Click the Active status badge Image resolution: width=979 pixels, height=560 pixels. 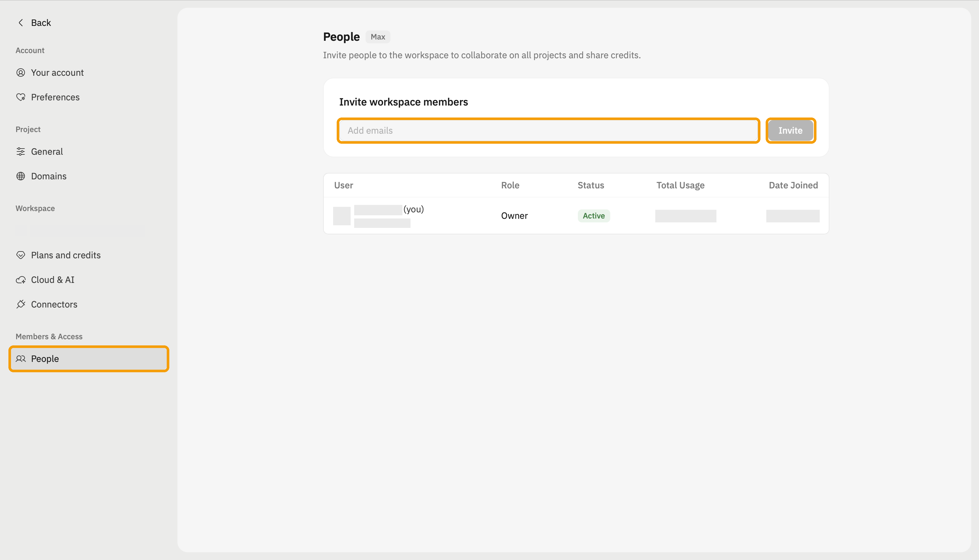[593, 216]
